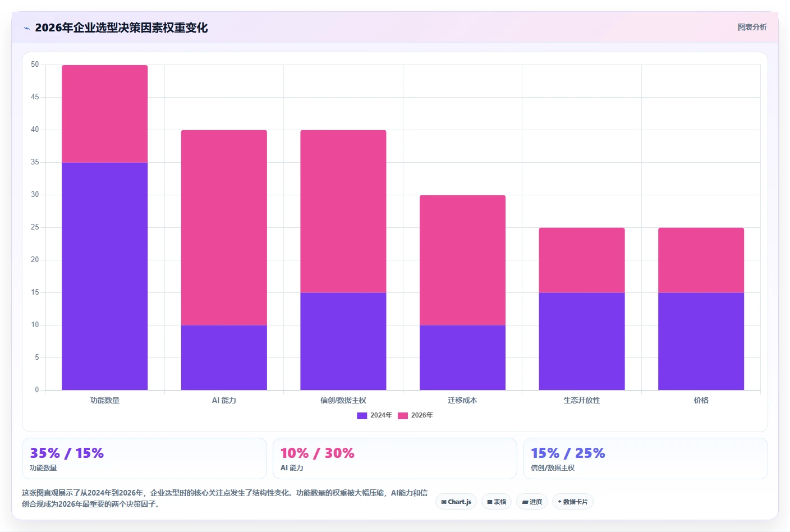Click the 10% / 30% stat value
The image size is (790, 532).
[x=317, y=453]
